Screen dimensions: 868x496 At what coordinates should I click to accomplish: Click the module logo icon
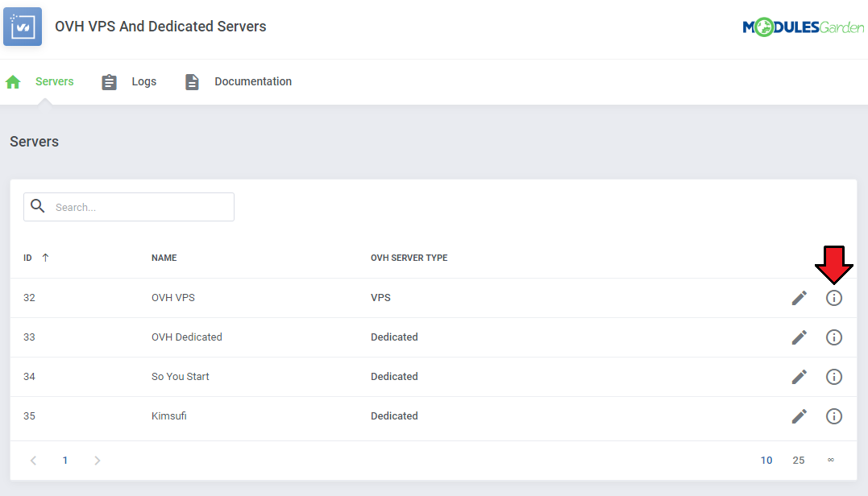23,27
